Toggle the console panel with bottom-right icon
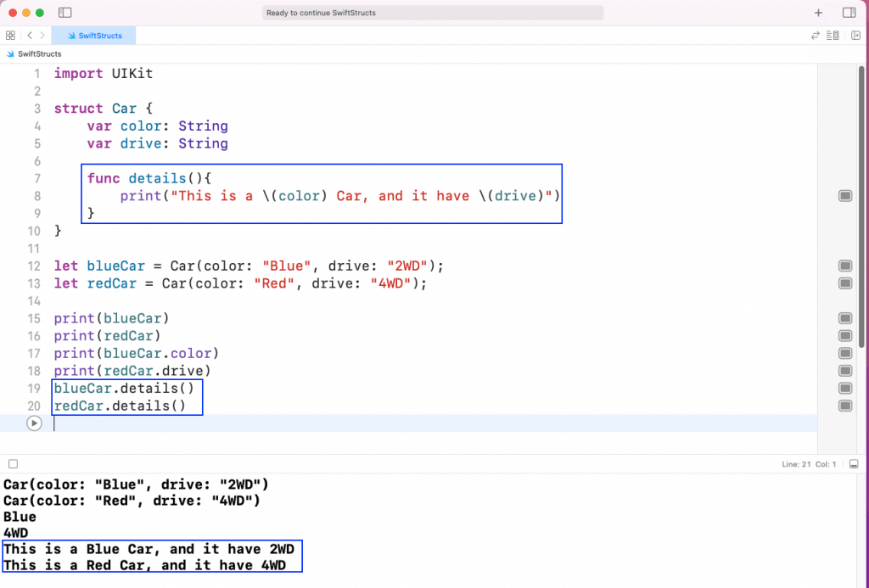869x588 pixels. click(x=854, y=464)
